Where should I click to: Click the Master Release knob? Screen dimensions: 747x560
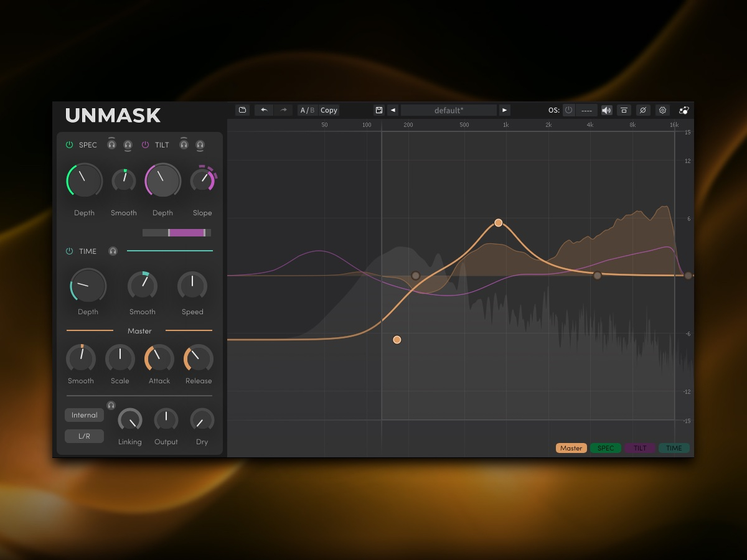click(199, 359)
